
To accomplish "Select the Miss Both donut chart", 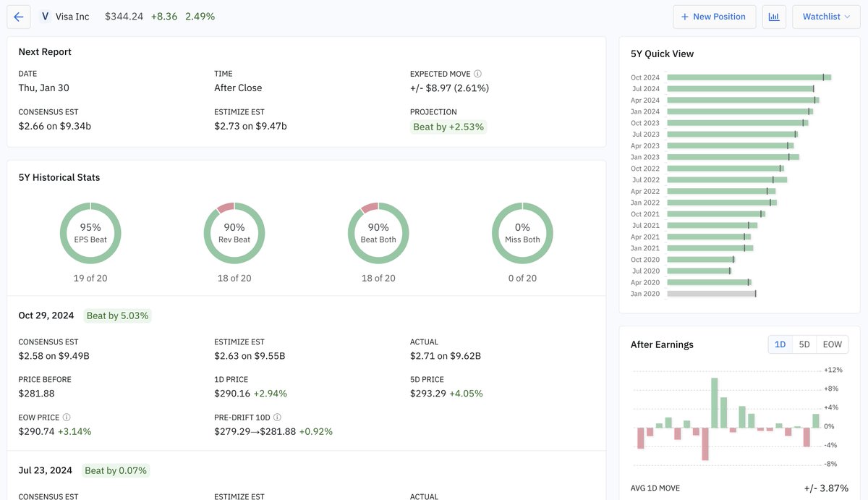I will pos(522,232).
